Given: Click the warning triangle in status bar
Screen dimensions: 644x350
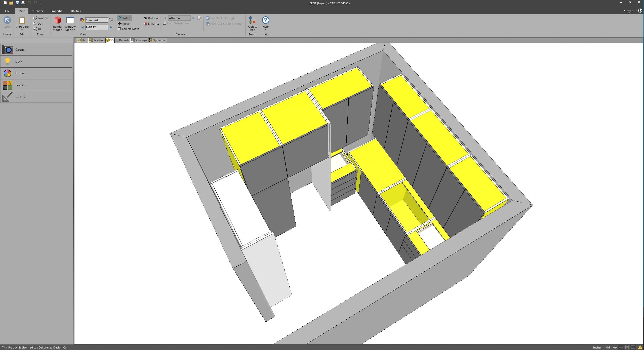Looking at the screenshot, I should point(640,347).
